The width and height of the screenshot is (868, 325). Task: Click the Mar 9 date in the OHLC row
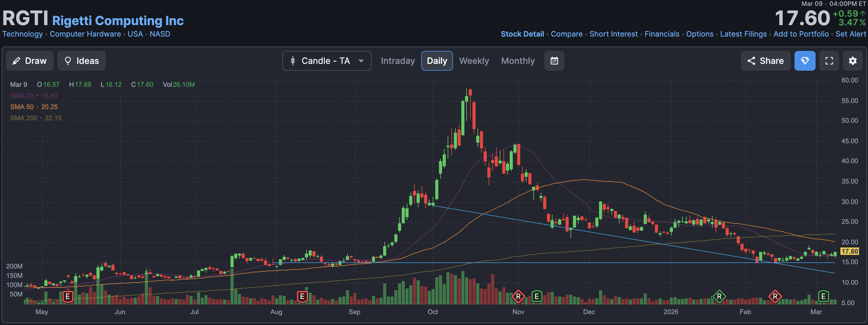[19, 85]
